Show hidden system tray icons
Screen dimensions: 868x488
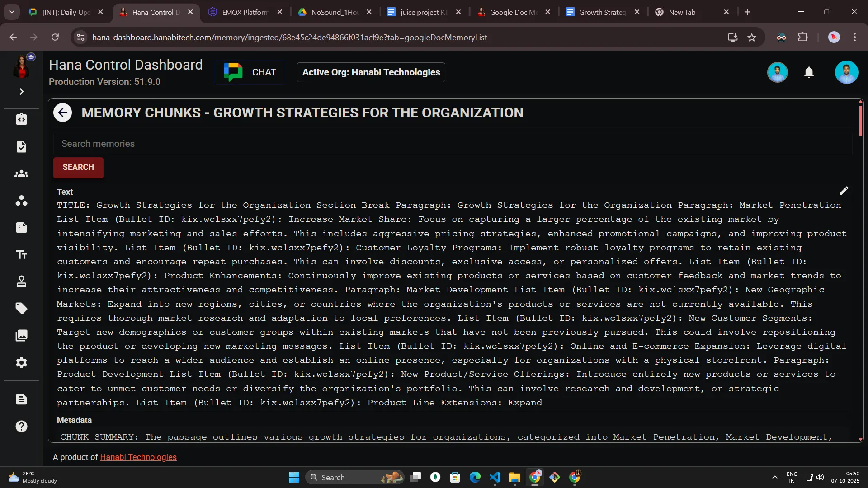(774, 477)
